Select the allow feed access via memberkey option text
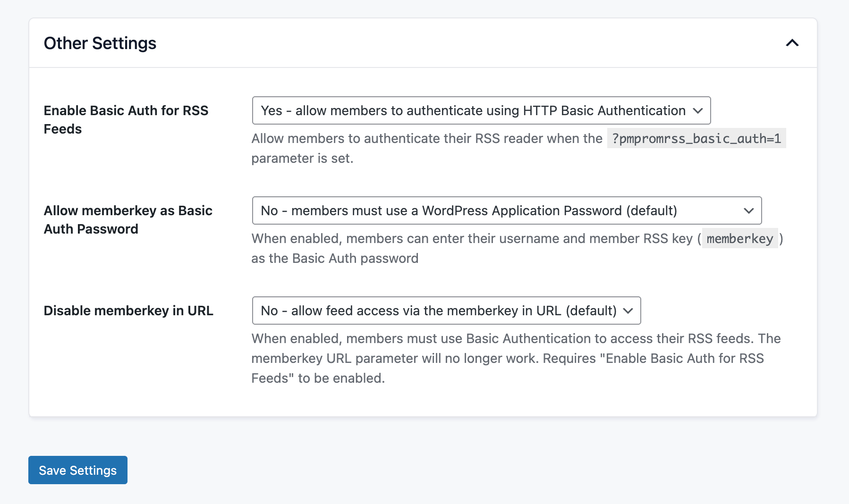 coord(438,311)
